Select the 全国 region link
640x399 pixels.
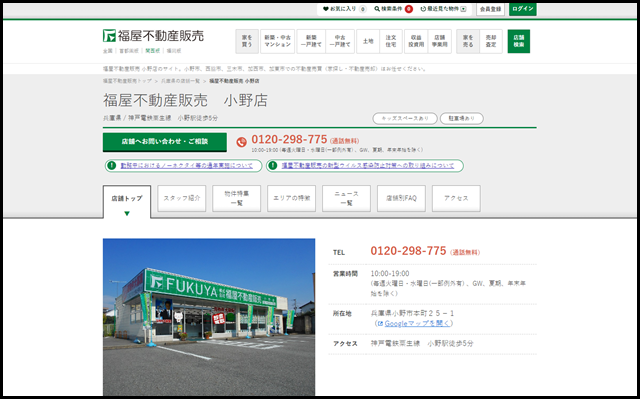pos(107,51)
